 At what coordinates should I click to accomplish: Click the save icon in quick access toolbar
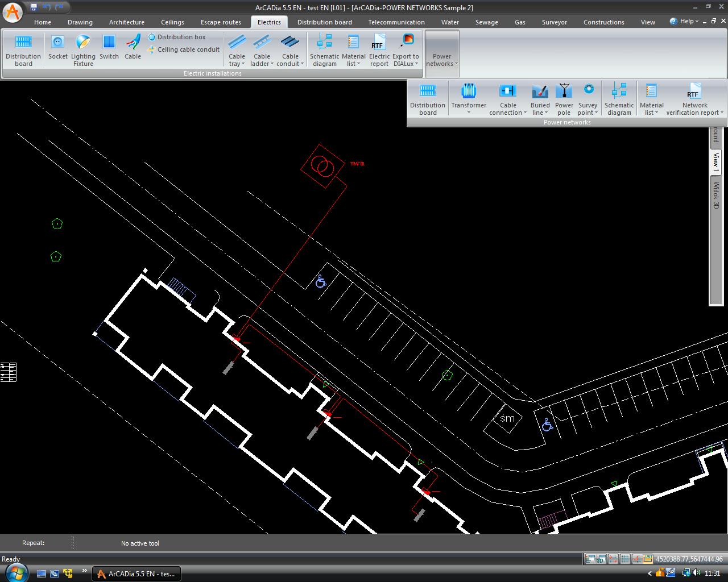point(34,7)
